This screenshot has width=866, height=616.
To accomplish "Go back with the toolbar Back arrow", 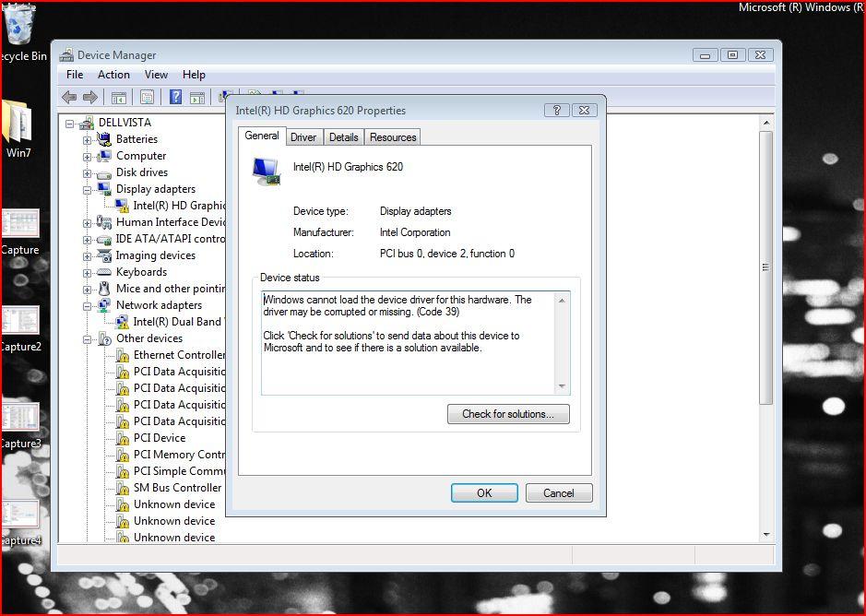I will pyautogui.click(x=69, y=98).
